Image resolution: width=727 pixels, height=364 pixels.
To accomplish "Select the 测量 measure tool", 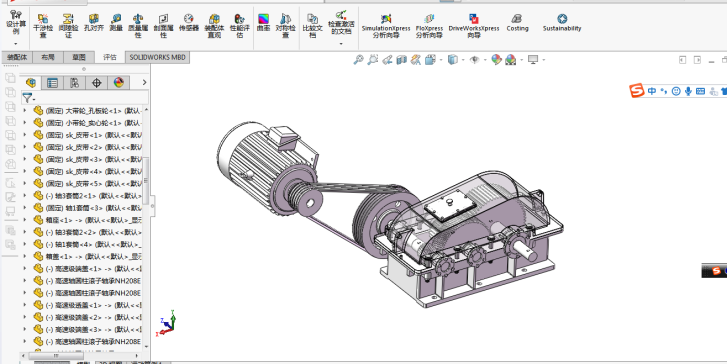I will pyautogui.click(x=116, y=22).
